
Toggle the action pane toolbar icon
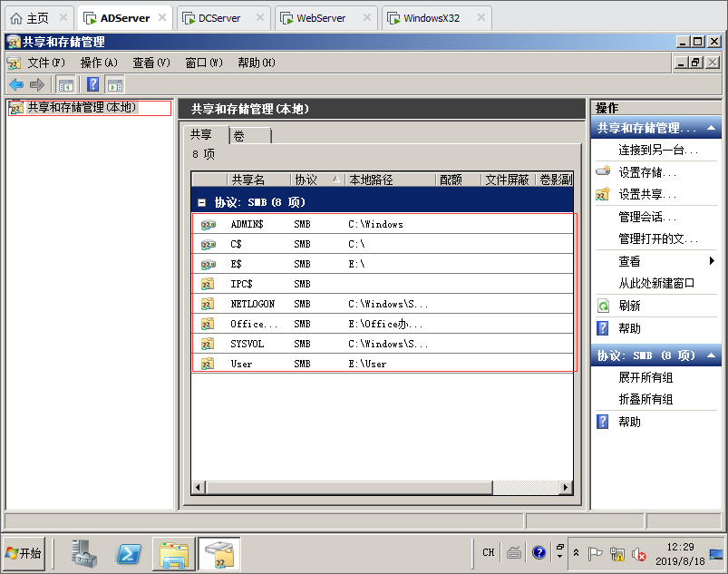click(x=114, y=85)
